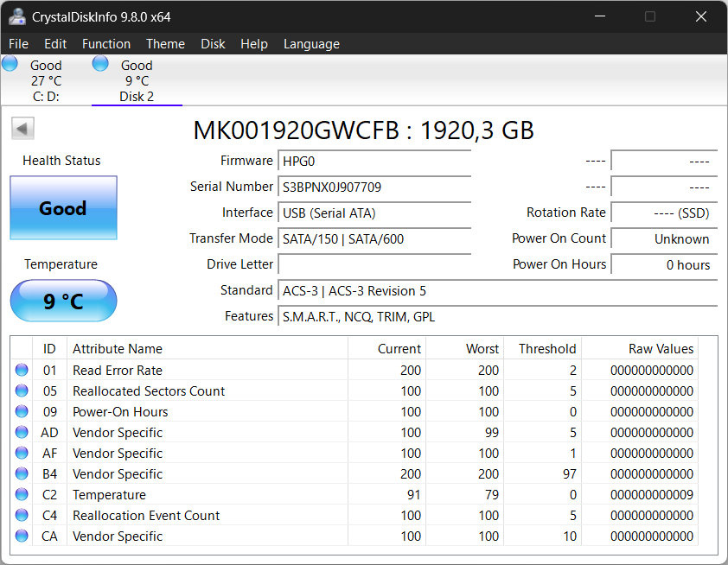The height and width of the screenshot is (565, 728).
Task: Select Reallocation Event Count attribute name
Action: [x=146, y=516]
